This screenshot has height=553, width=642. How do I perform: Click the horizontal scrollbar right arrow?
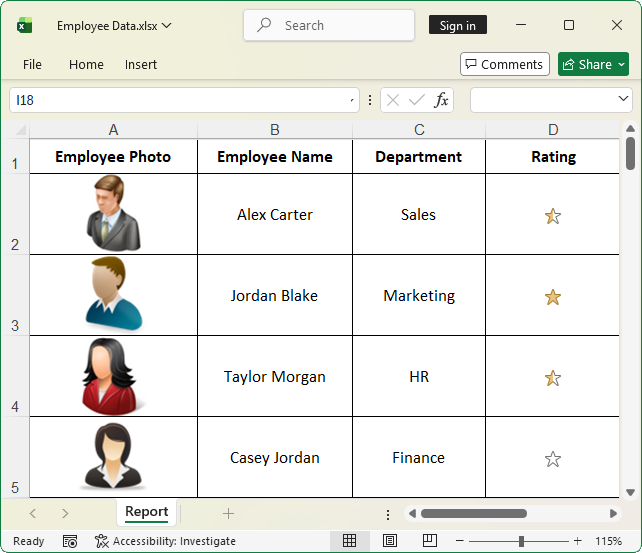[613, 513]
